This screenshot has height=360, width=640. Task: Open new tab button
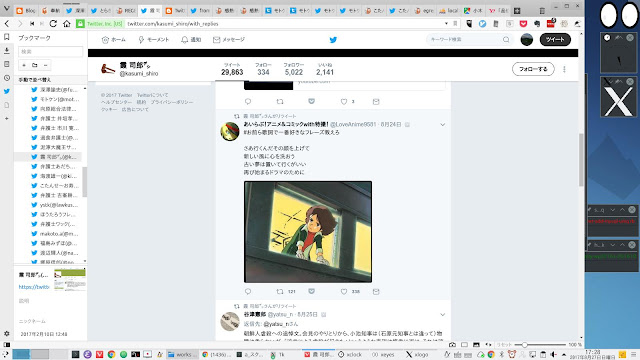tap(517, 11)
